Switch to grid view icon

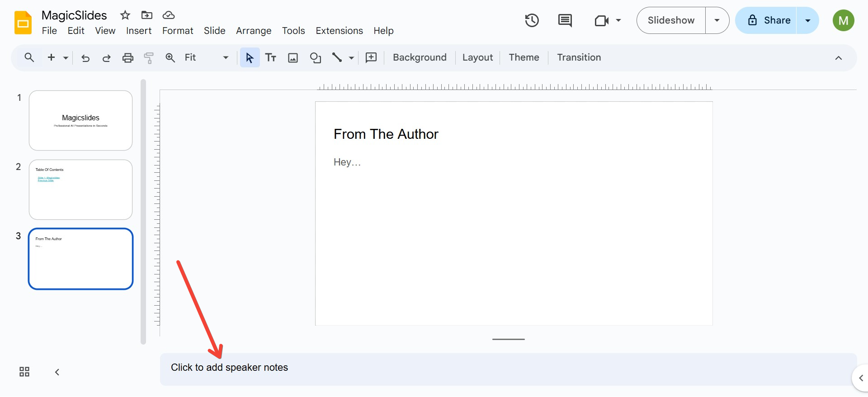[x=24, y=372]
